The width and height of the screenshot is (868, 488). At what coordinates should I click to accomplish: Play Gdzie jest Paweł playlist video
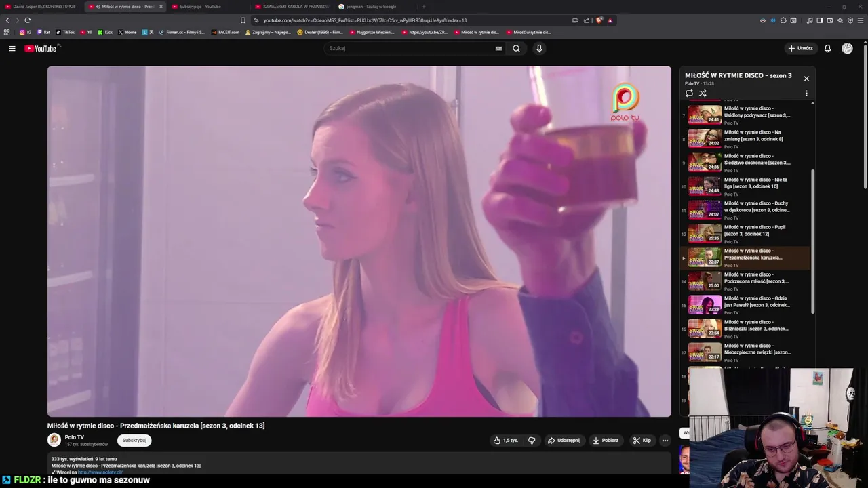coord(746,305)
